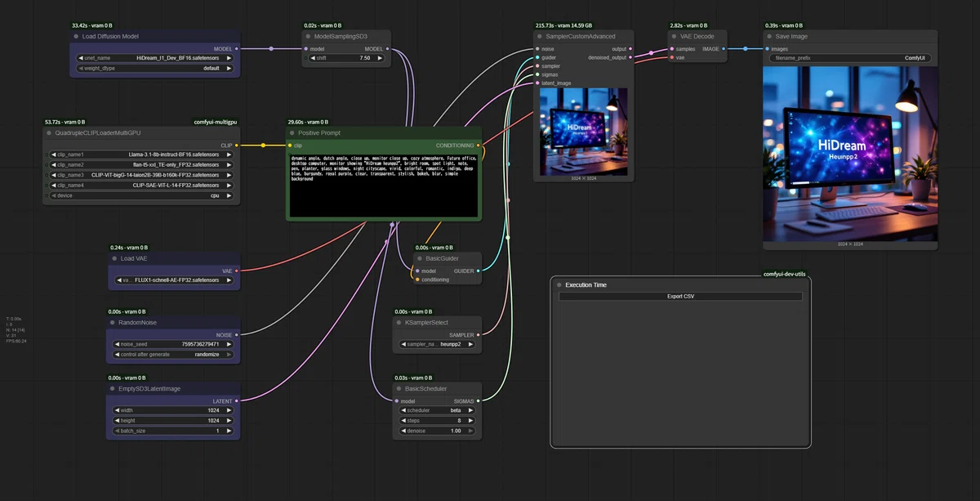This screenshot has height=501, width=980.
Task: Click into the Positive Prompt text area
Action: pyautogui.click(x=383, y=186)
